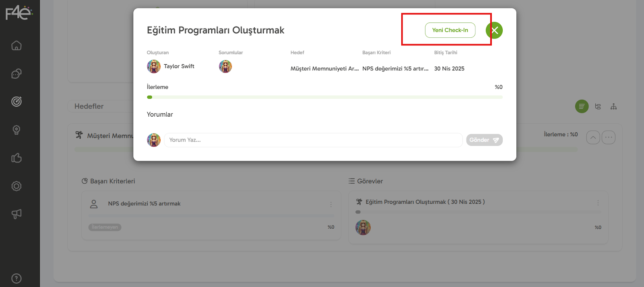Switch to the list view toggle
The height and width of the screenshot is (287, 644).
click(x=582, y=107)
